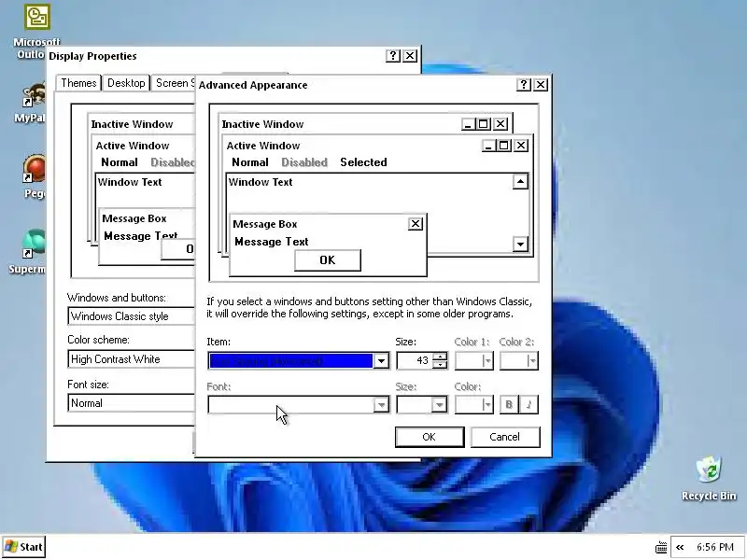Click the preview Inactive Window maximize icon
The height and width of the screenshot is (560, 747).
pos(483,124)
